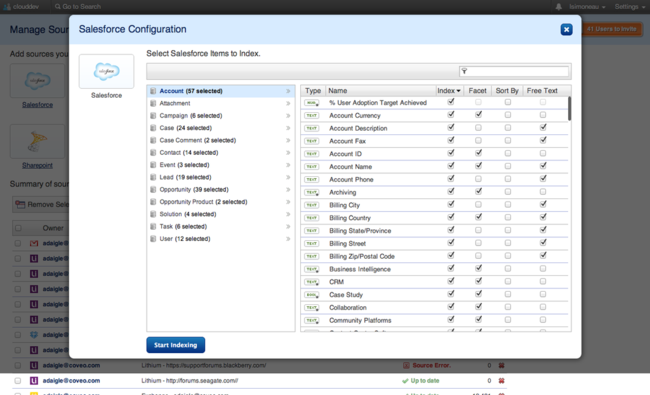This screenshot has height=395, width=650.
Task: Click the TEXT type badge for Community Platforms
Action: tap(311, 320)
